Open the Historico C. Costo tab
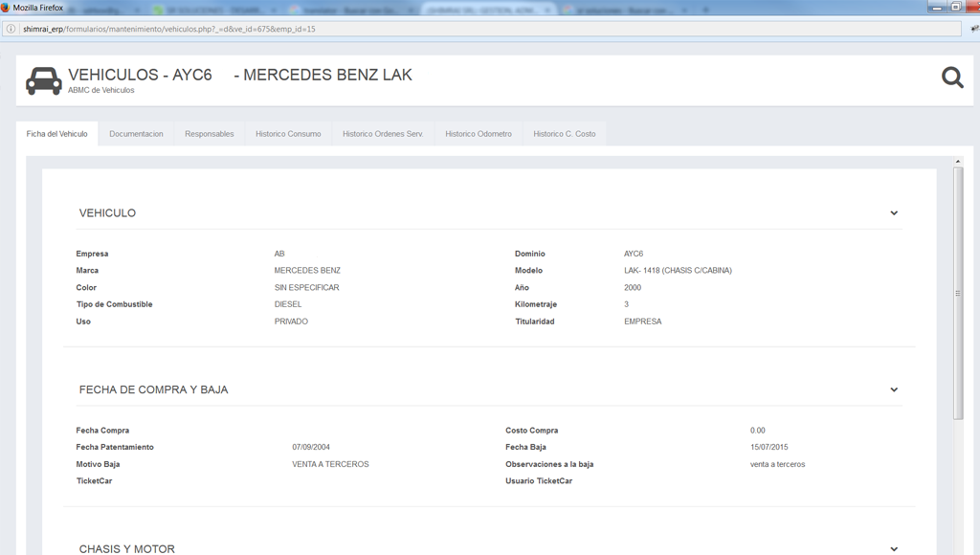980x555 pixels. pyautogui.click(x=565, y=134)
